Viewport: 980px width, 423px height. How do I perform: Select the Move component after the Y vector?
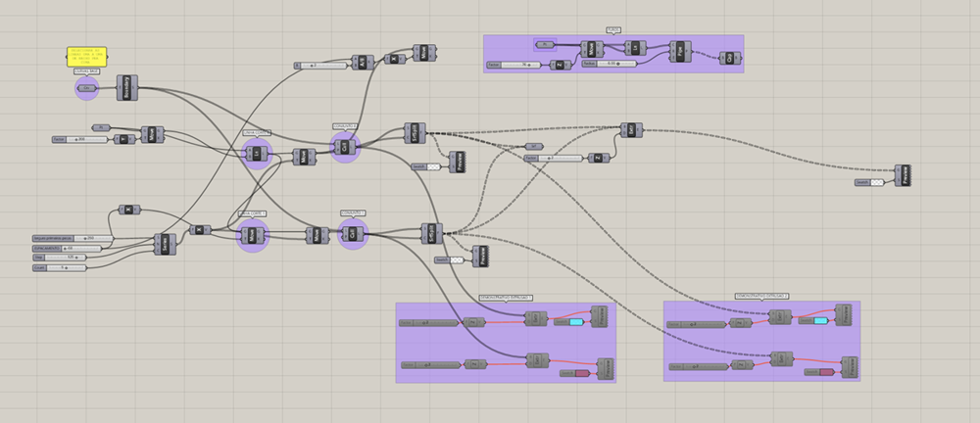152,134
